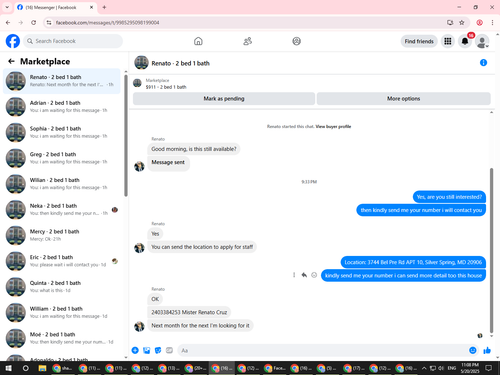Open the William 2 bed 1 bath chat
This screenshot has height=375, width=500.
[x=62, y=312]
